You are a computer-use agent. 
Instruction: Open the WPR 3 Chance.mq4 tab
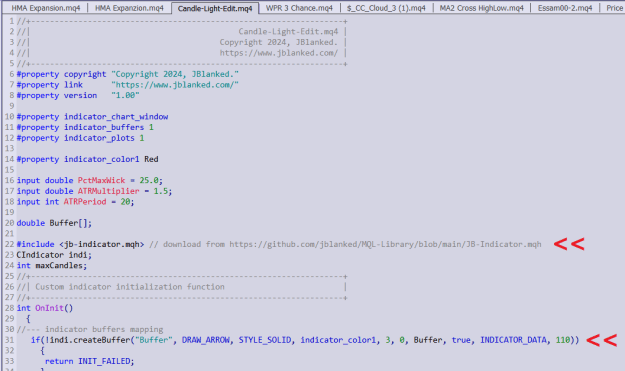point(299,8)
